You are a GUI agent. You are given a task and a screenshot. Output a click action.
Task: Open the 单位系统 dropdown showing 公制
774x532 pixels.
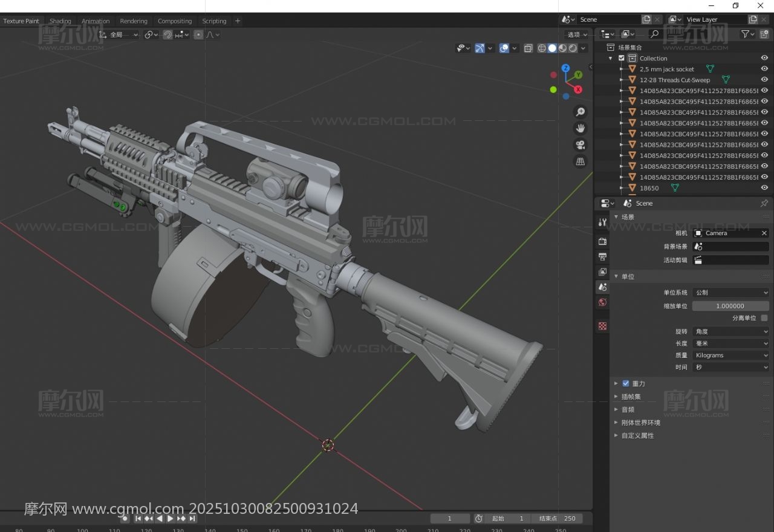[730, 293]
